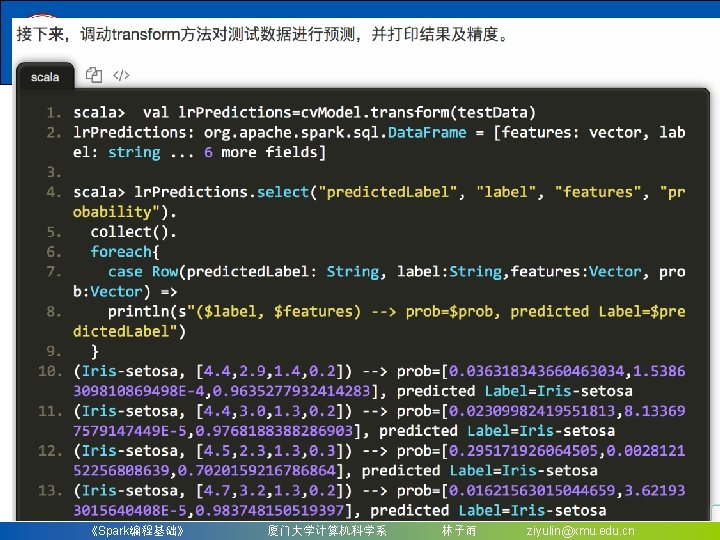Click output line 12 features [4.5,2.3,1.3,0.3]
The width and height of the screenshot is (720, 540).
pos(270,451)
